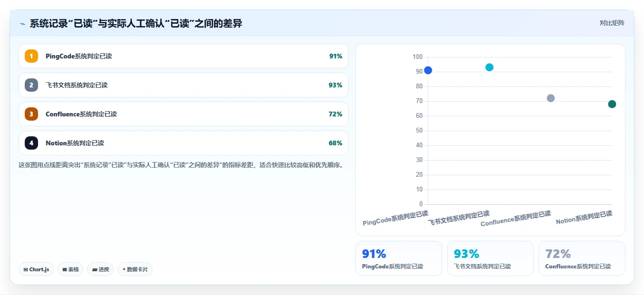Click the 进度 tag

[100, 269]
